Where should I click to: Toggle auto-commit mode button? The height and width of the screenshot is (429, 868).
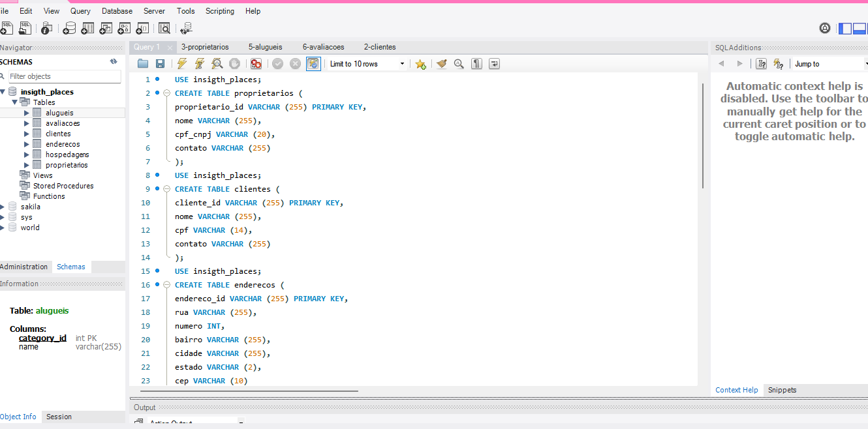pyautogui.click(x=313, y=64)
